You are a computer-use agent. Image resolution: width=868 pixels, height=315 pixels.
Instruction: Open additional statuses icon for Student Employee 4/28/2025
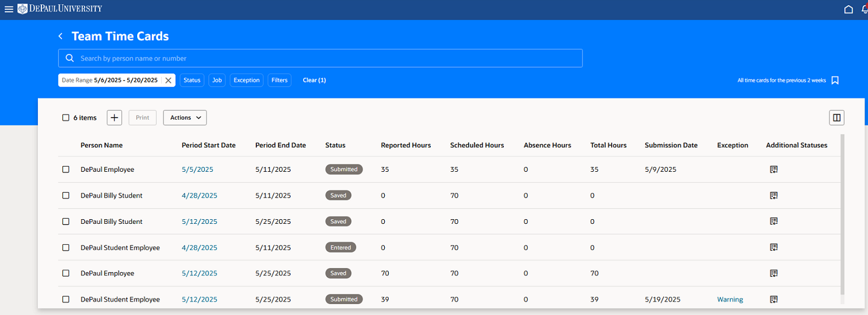(x=773, y=247)
